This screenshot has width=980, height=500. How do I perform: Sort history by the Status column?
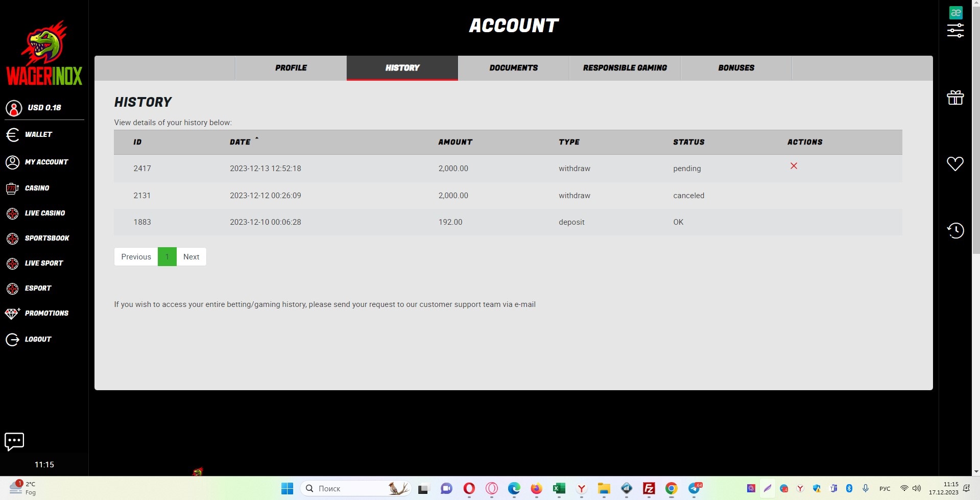(x=688, y=142)
